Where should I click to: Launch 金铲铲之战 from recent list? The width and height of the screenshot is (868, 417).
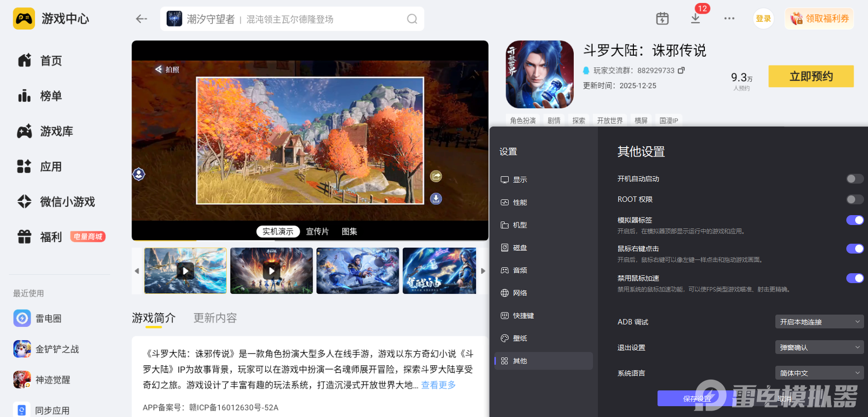coord(46,349)
